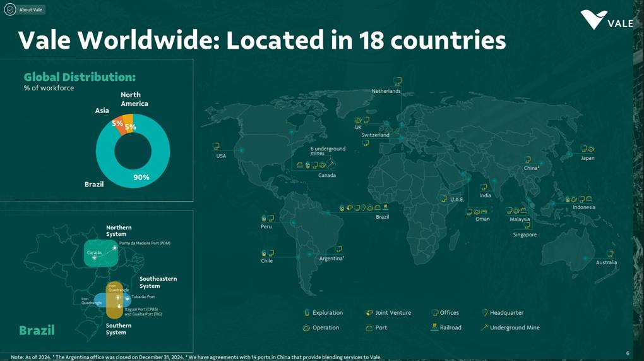
Task: Click the office icon above Netherlands
Action: click(x=397, y=82)
